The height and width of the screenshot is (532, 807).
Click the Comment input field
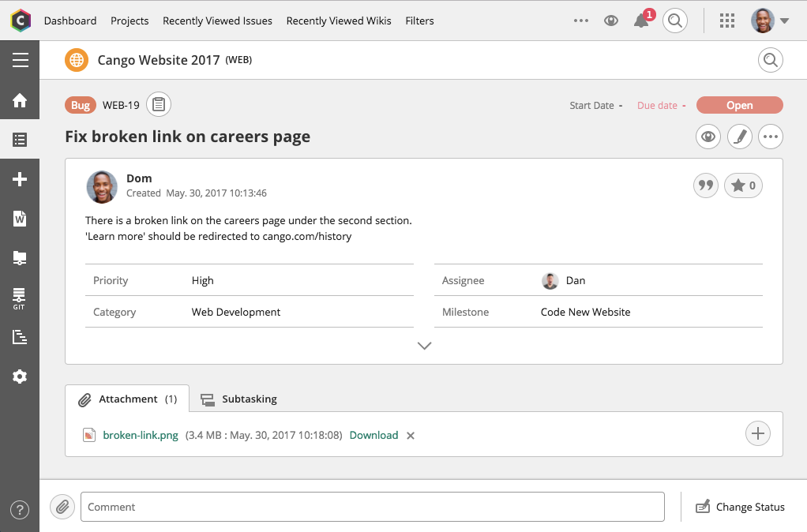(373, 507)
